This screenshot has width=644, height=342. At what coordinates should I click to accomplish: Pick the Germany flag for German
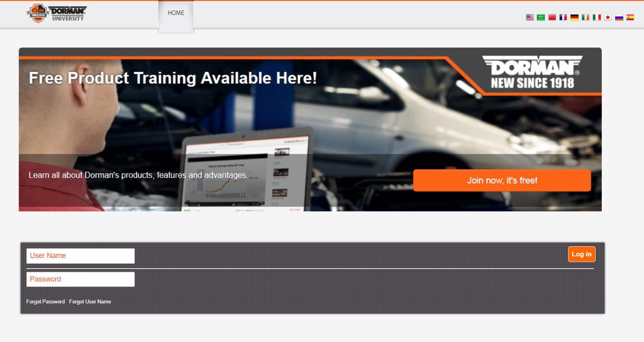(575, 17)
